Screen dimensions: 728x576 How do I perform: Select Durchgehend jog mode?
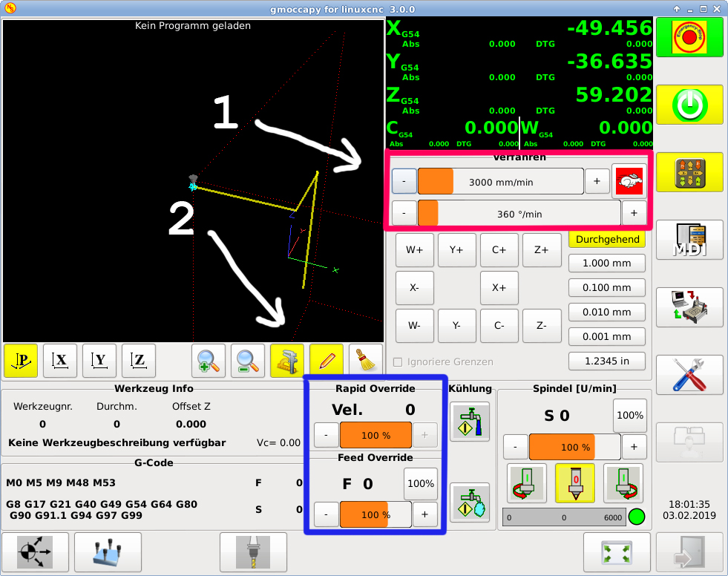(x=607, y=239)
